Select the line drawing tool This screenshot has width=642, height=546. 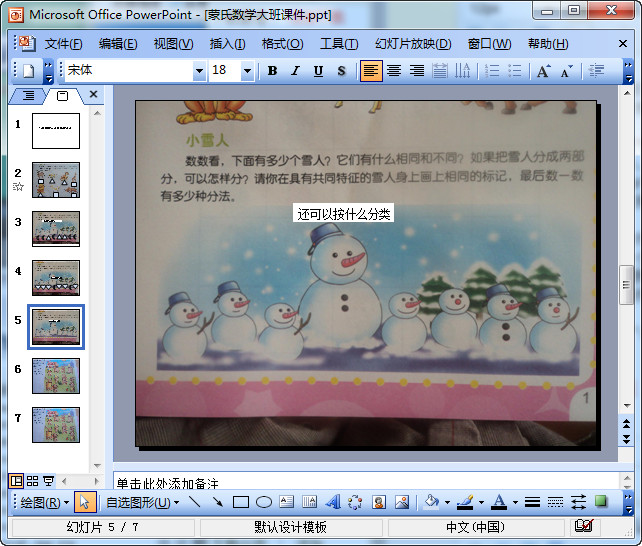click(x=195, y=502)
